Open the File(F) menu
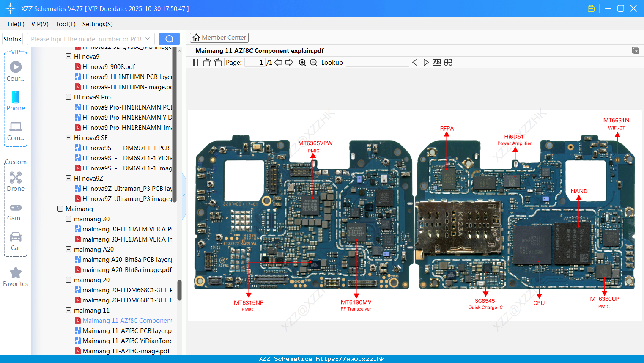 point(16,24)
